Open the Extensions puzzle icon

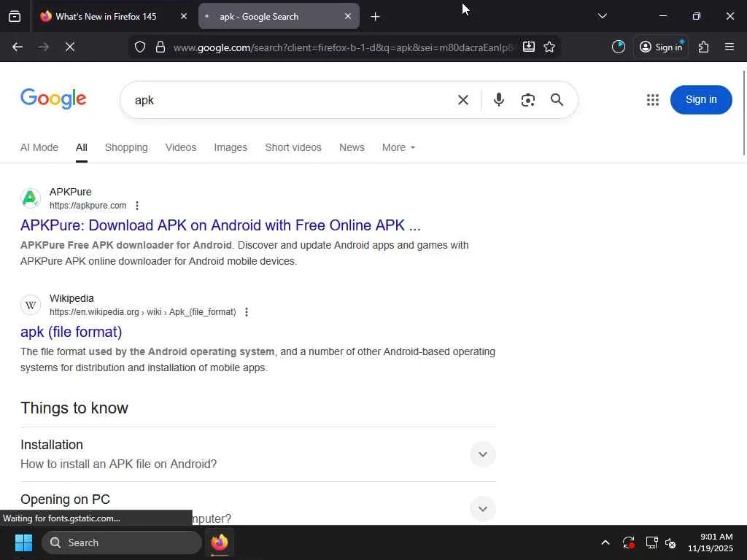point(704,47)
